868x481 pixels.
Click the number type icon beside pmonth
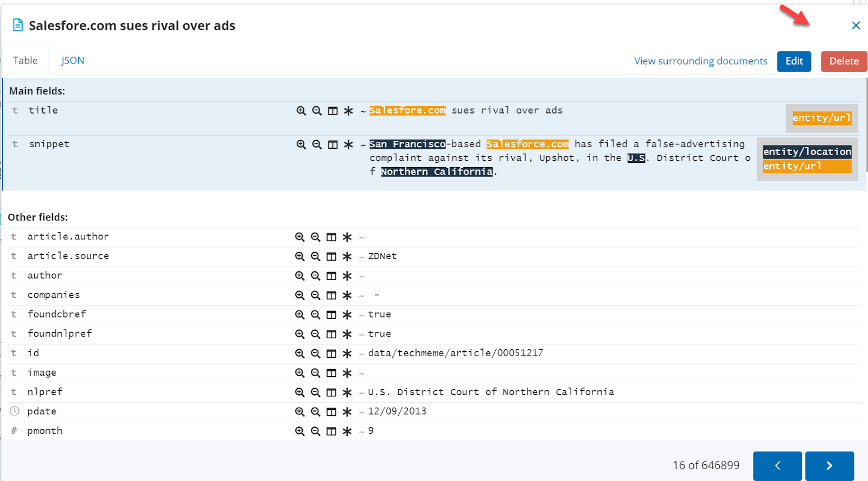(14, 431)
